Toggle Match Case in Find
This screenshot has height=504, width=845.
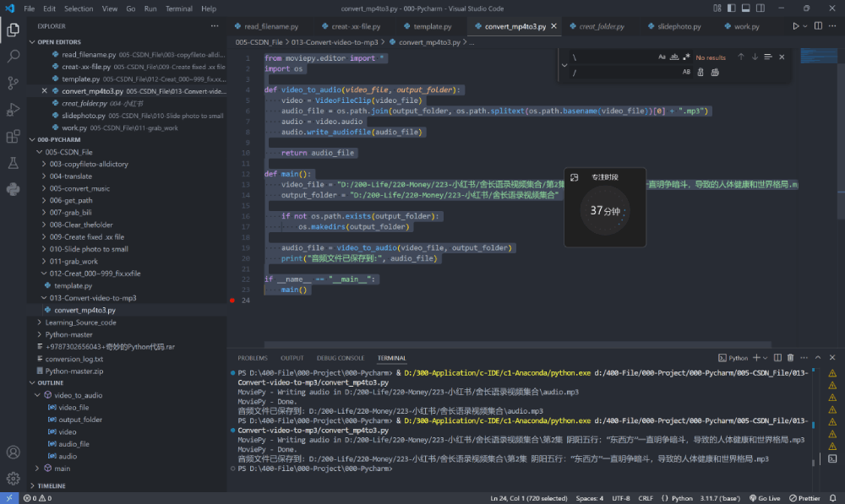coord(662,57)
